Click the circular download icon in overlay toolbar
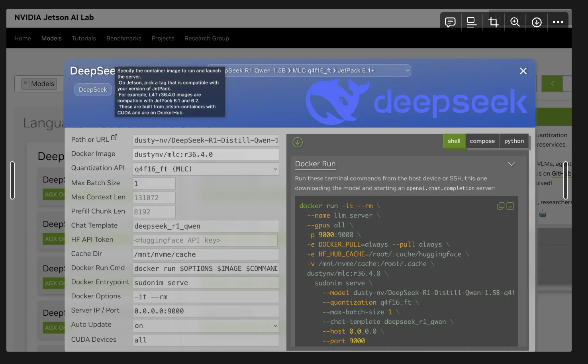 (537, 22)
